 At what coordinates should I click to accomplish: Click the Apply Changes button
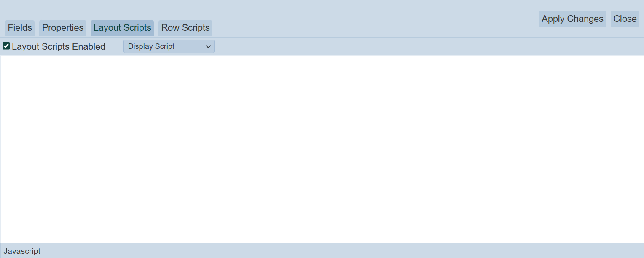click(x=572, y=19)
